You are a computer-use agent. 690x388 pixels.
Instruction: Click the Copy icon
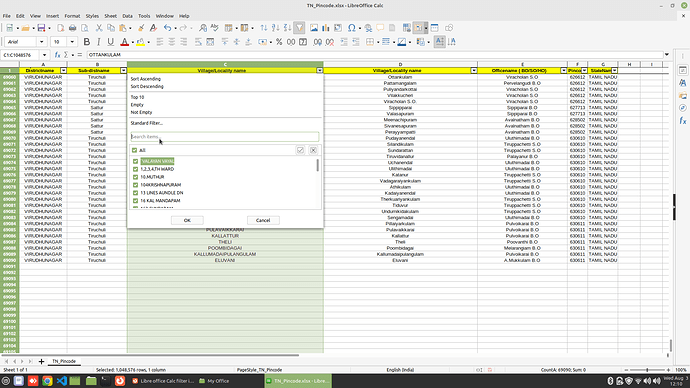click(111, 28)
